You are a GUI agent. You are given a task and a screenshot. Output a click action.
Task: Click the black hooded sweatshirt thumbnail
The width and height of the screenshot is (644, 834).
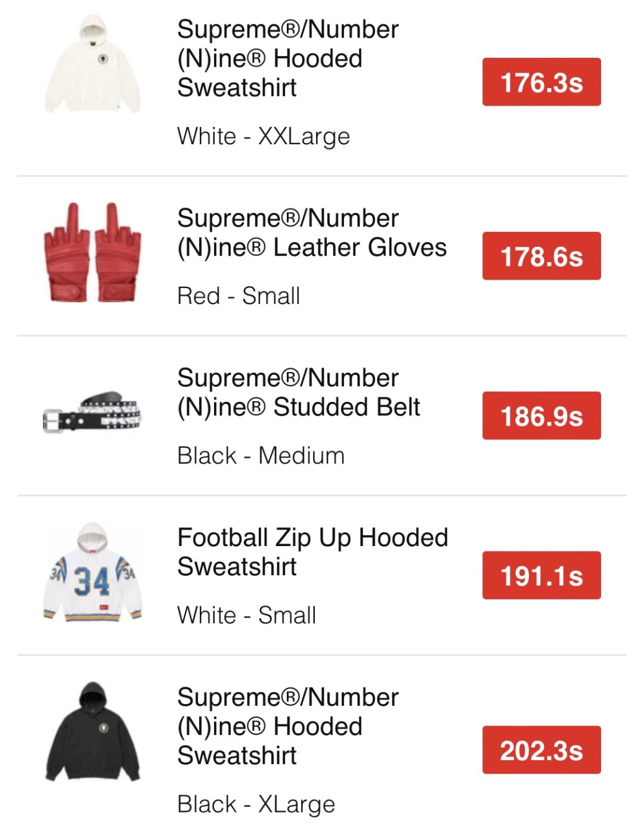pos(93,732)
